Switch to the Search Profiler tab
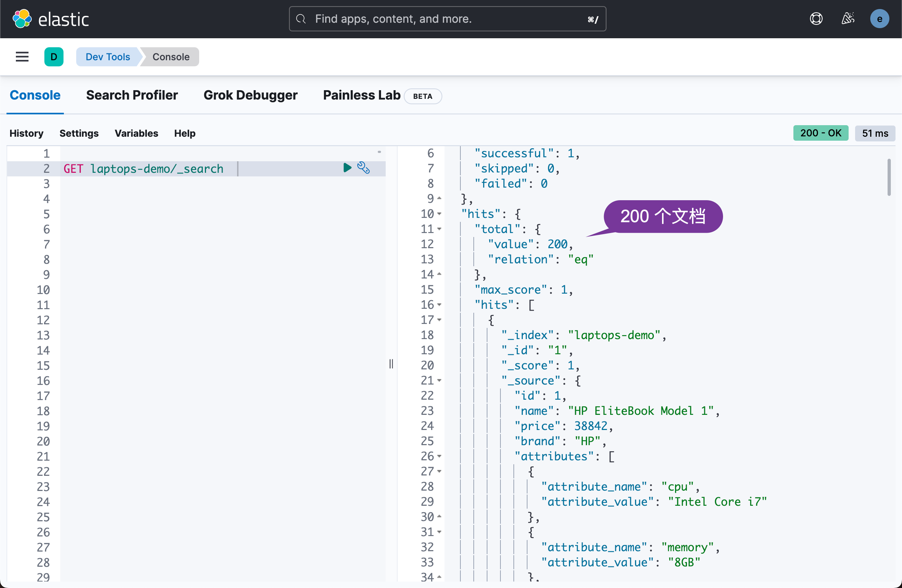 [x=131, y=95]
